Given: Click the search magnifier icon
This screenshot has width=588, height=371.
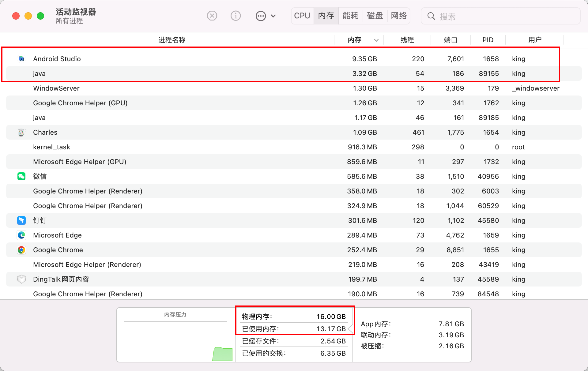Looking at the screenshot, I should click(431, 16).
